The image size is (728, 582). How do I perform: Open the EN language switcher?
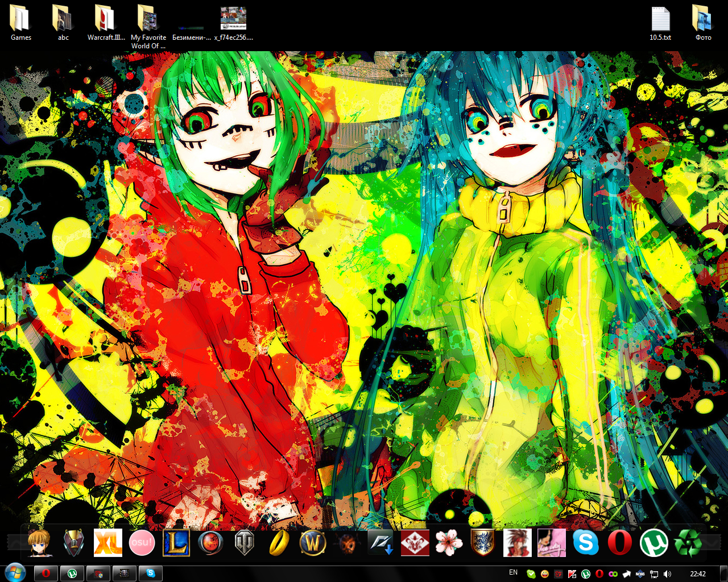coord(513,572)
